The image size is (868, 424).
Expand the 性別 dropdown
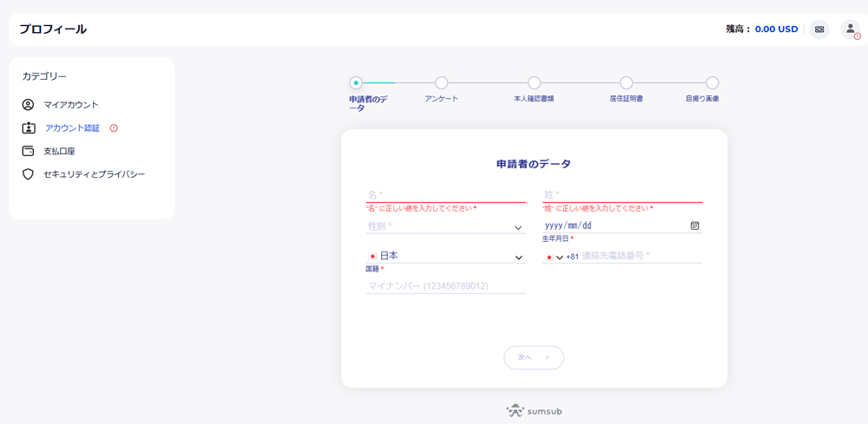tap(445, 226)
